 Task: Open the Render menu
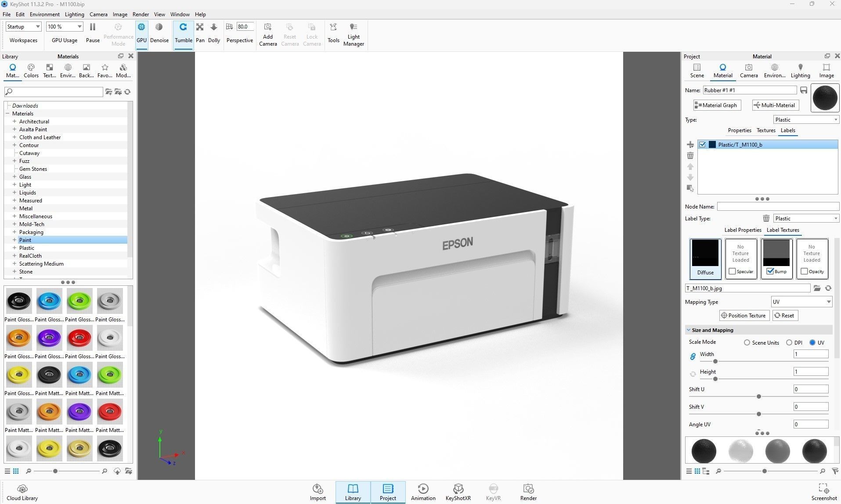click(x=141, y=14)
